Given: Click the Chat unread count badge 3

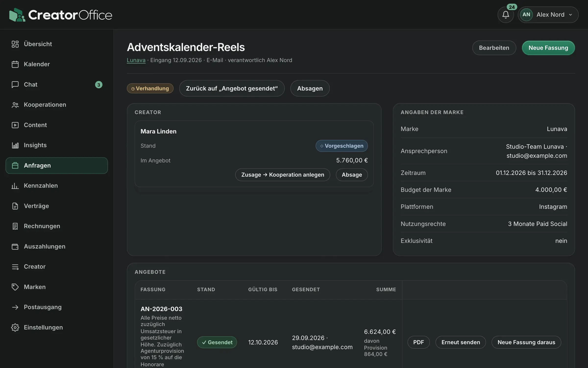Looking at the screenshot, I should pyautogui.click(x=98, y=85).
